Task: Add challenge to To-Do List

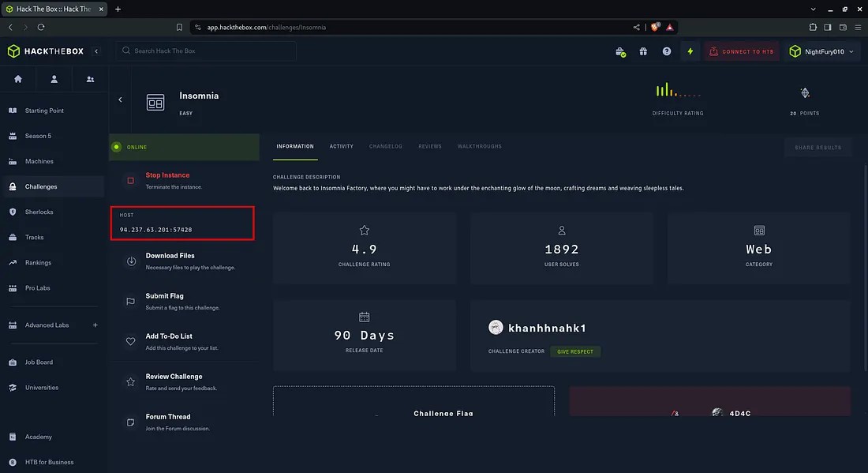Action: coord(131,341)
